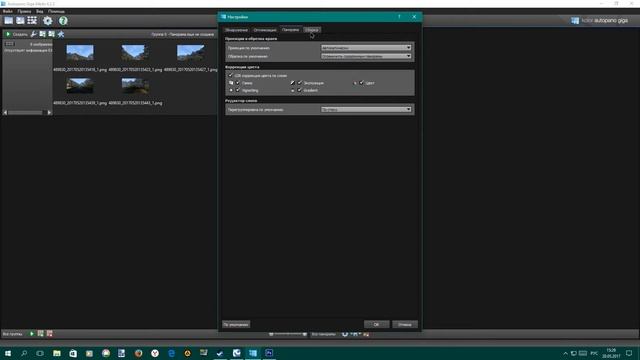Screen dimensions: 640x360
Task: Launch Microsoft Edge from taskbar
Action: click(x=171, y=353)
